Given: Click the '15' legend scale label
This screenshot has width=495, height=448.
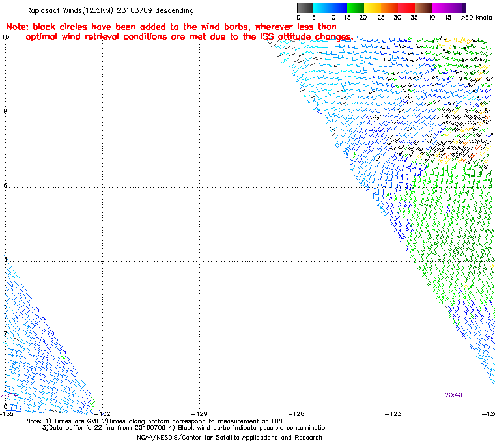Looking at the screenshot, I should (347, 18).
